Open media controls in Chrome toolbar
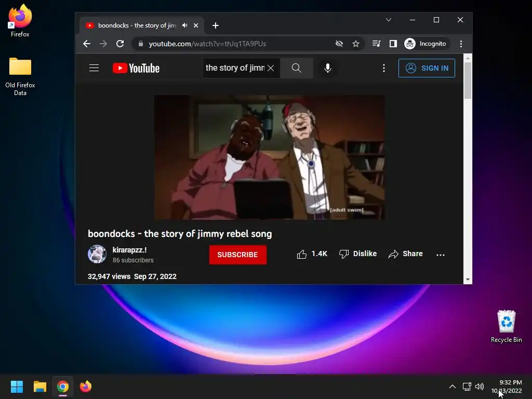This screenshot has width=532, height=399. pyautogui.click(x=376, y=44)
